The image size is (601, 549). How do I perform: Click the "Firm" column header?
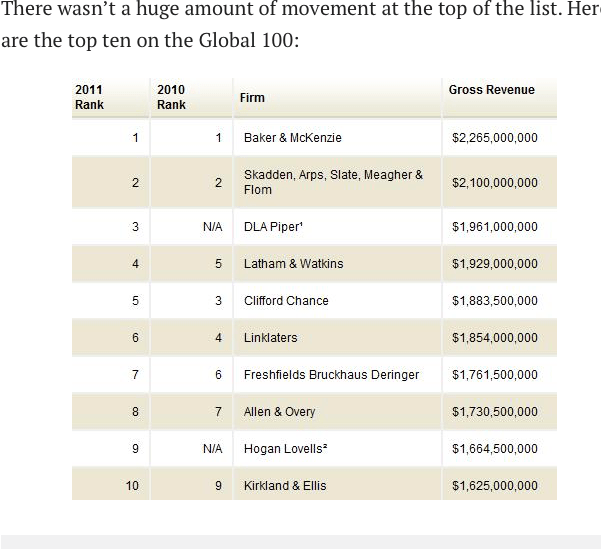click(252, 98)
